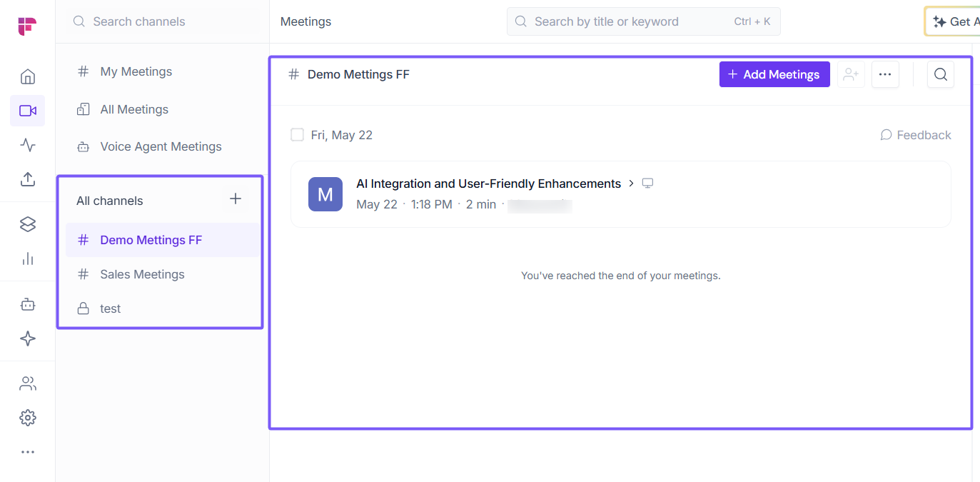Image resolution: width=980 pixels, height=482 pixels.
Task: Click the May 22 · 1:18 PM · 2 min details
Action: (x=426, y=204)
